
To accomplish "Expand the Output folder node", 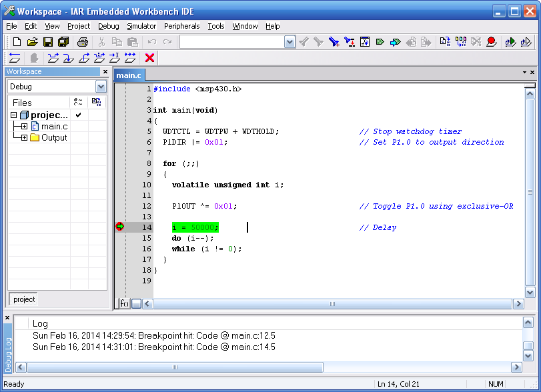I will click(x=24, y=138).
